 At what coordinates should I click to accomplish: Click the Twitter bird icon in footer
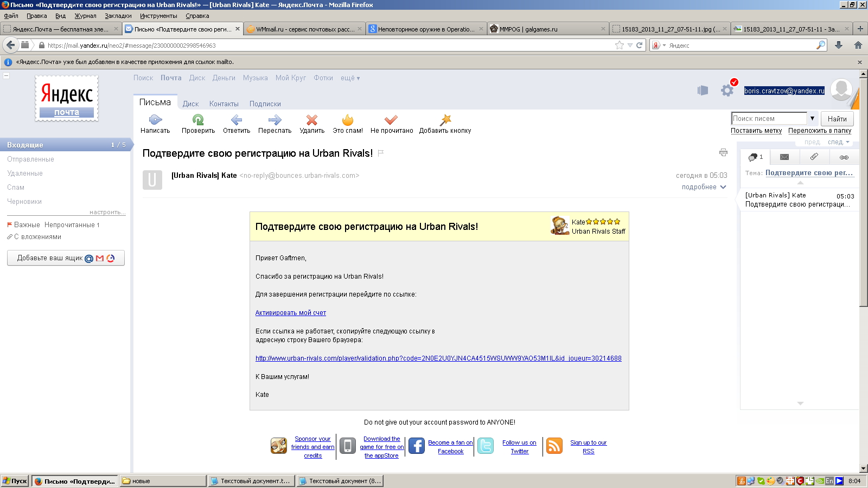(486, 446)
